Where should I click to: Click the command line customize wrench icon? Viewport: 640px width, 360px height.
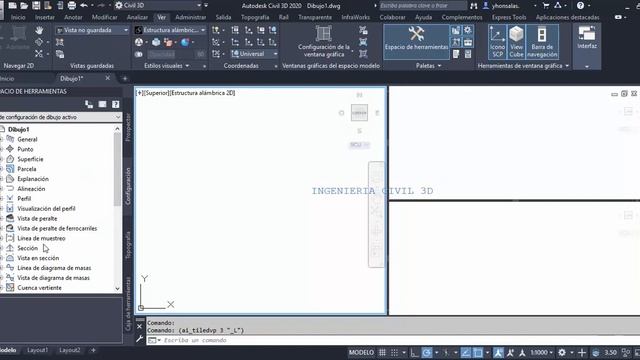(139, 339)
